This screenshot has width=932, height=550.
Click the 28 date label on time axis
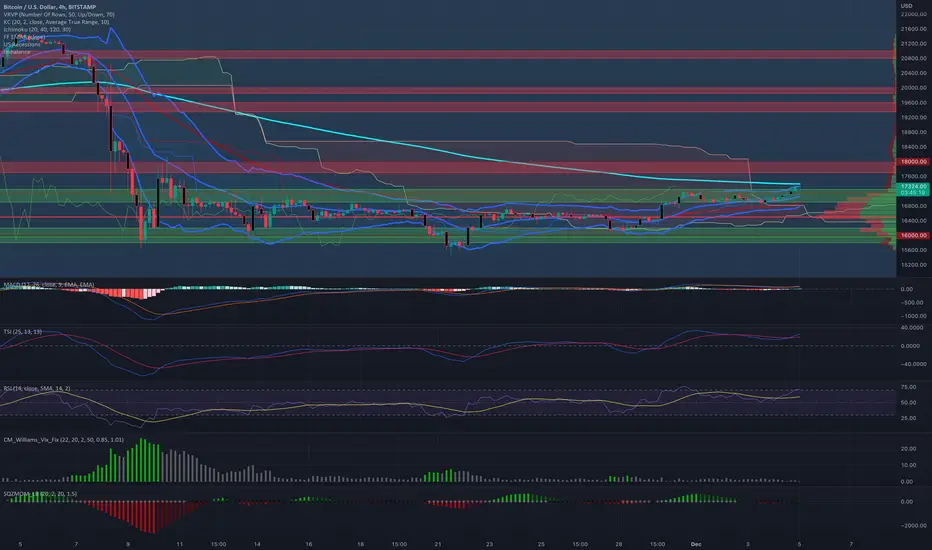[619, 544]
